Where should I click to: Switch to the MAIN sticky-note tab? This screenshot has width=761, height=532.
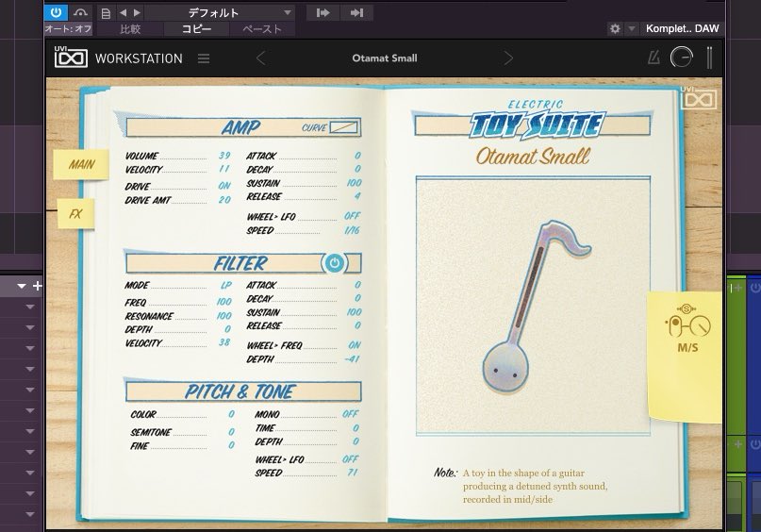81,164
